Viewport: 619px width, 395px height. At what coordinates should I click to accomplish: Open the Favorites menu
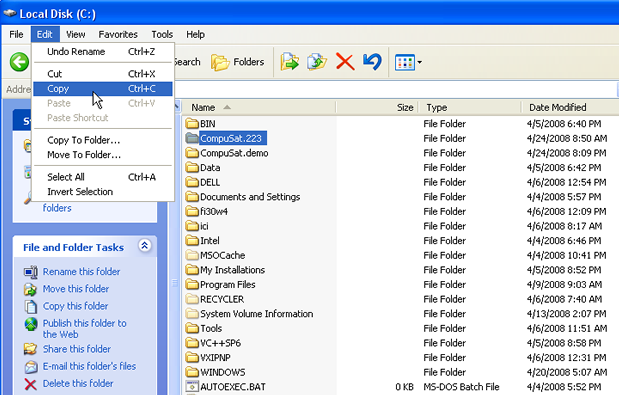[118, 34]
